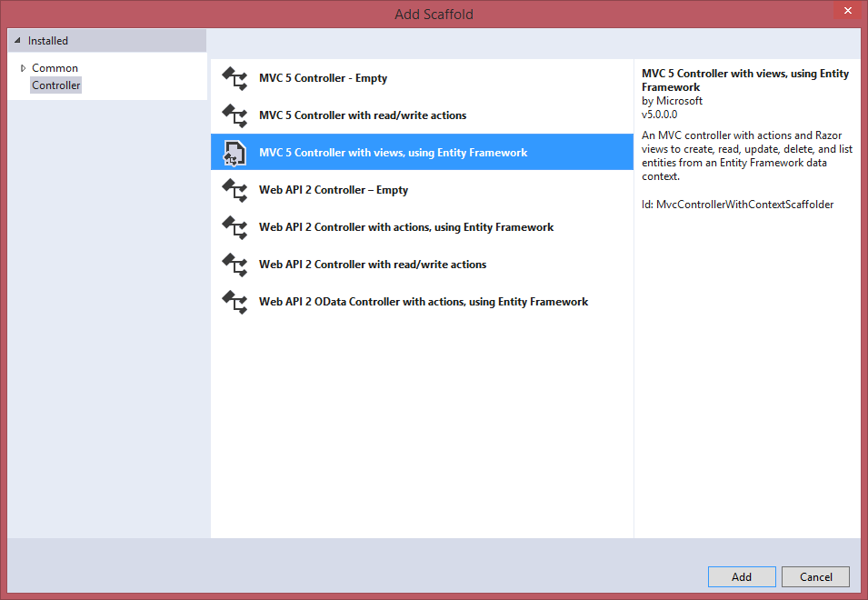
Task: Click icon for Web API 2 Controller with read/write actions
Action: [234, 265]
